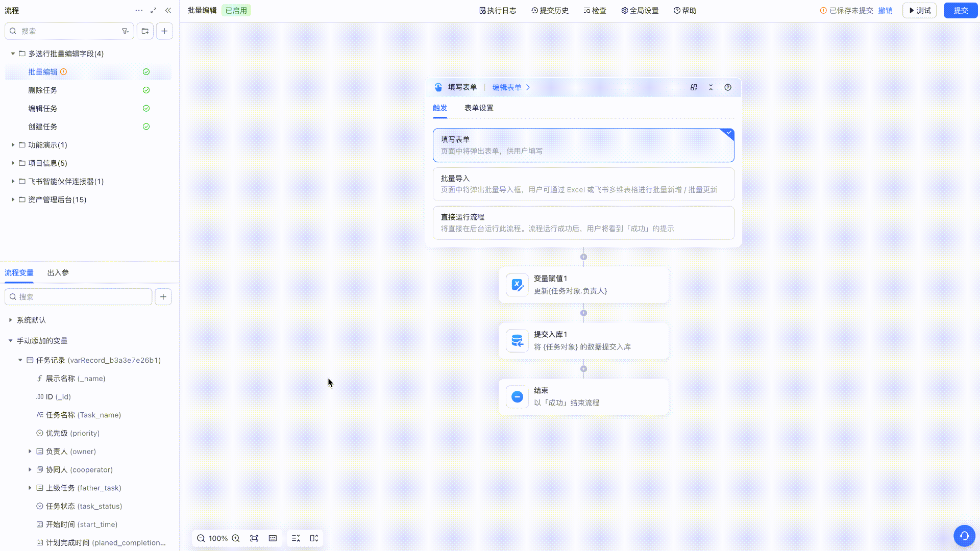
Task: Fit canvas to screen
Action: coord(254,538)
